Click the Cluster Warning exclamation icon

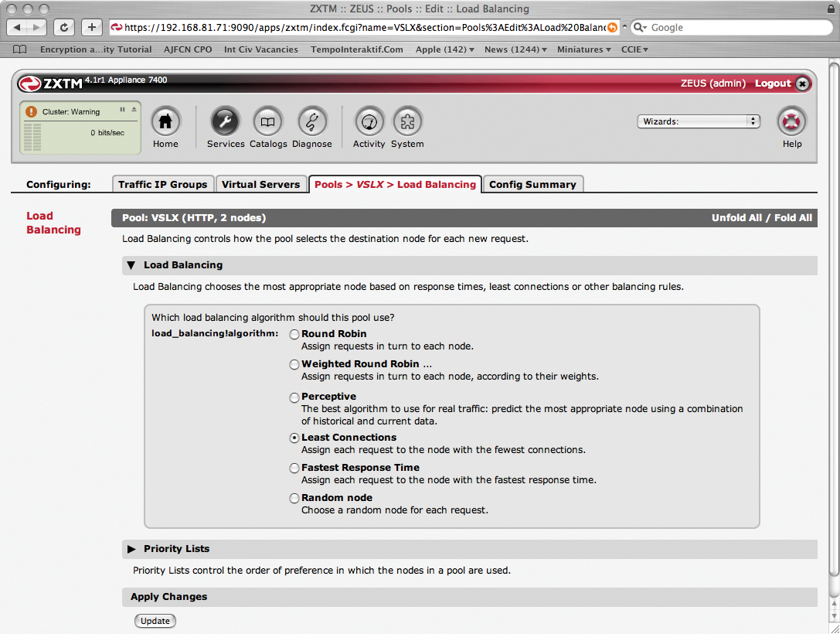click(x=32, y=111)
